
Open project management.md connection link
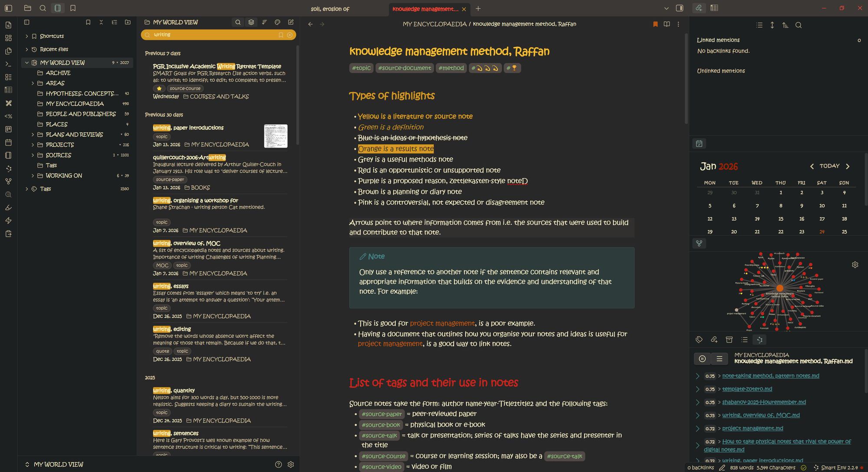(753, 429)
